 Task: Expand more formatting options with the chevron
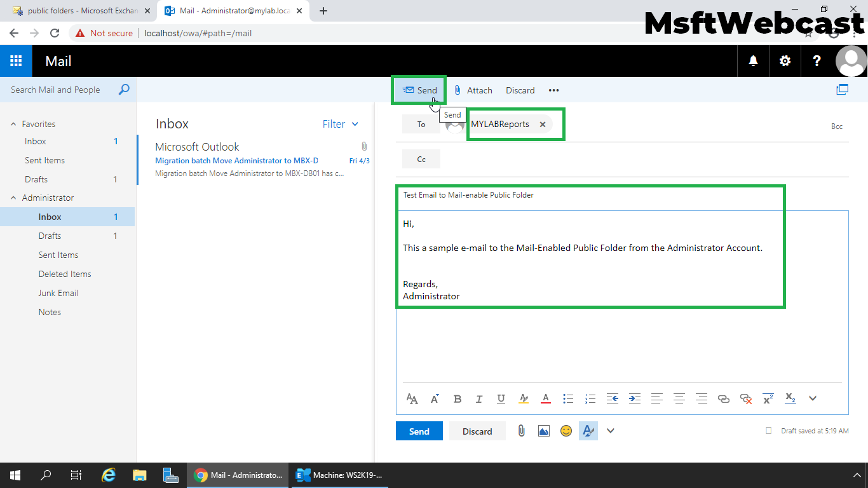813,398
